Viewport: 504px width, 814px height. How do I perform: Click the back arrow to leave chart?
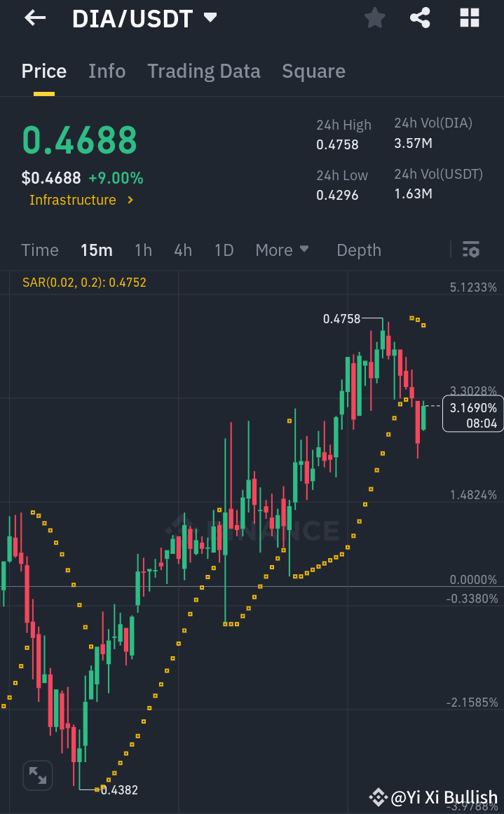[35, 18]
